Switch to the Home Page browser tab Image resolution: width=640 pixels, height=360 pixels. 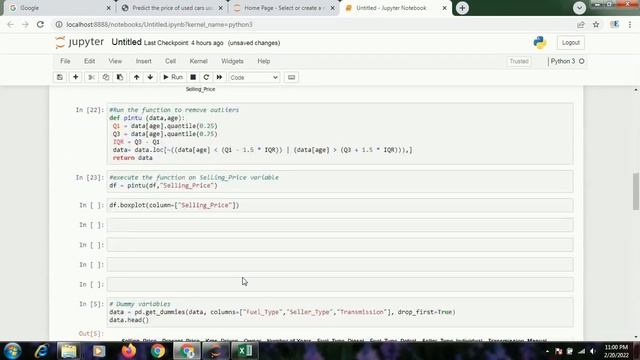tap(284, 8)
